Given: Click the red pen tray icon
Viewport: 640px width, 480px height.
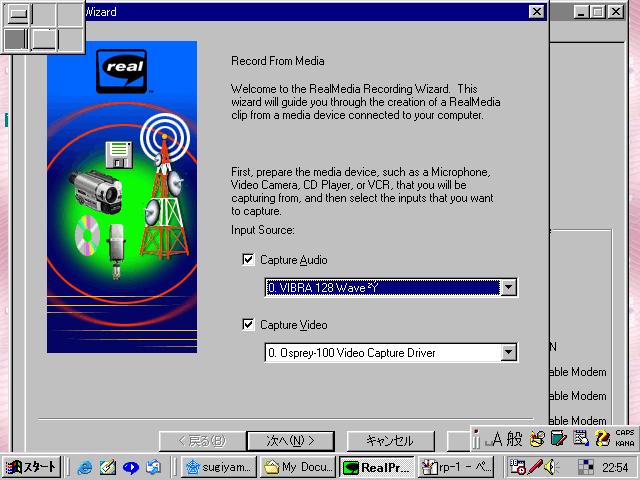Looking at the screenshot, I should [x=535, y=467].
